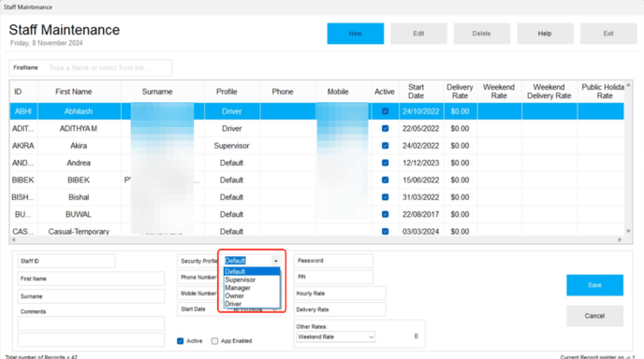Select the Akira staff row
This screenshot has height=359, width=644.
tap(316, 146)
